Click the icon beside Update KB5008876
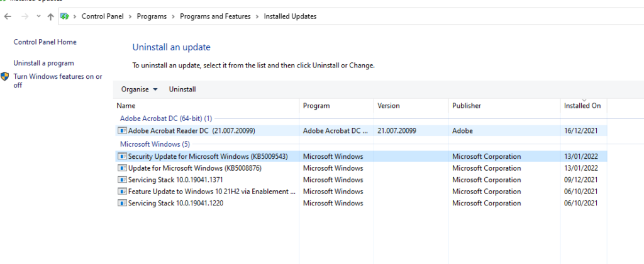This screenshot has width=644, height=264. [x=122, y=168]
